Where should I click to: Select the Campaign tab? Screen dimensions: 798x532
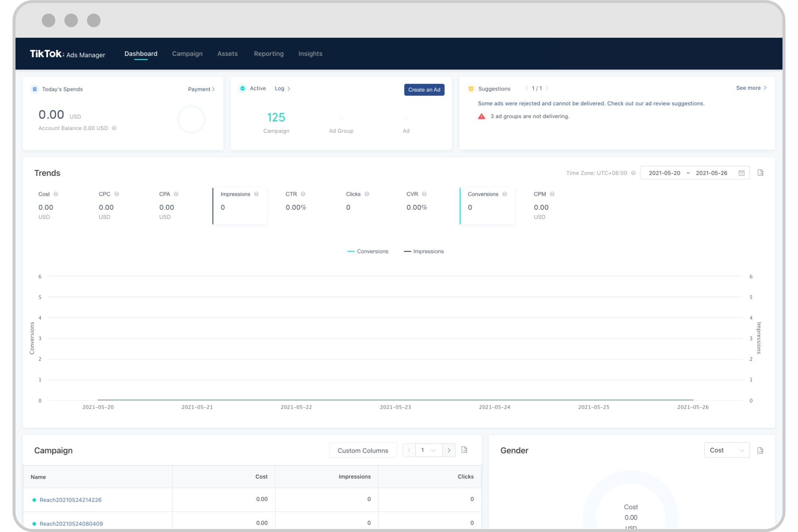click(187, 54)
